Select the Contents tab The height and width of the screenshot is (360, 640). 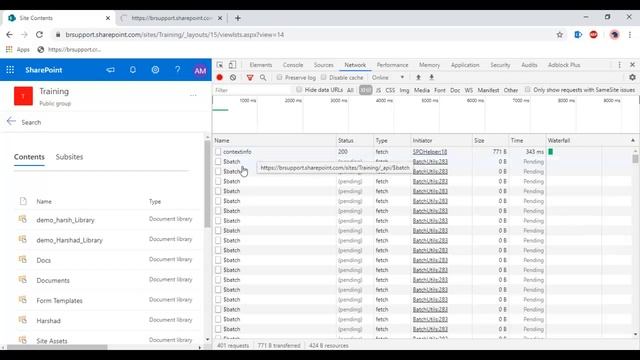coord(29,157)
